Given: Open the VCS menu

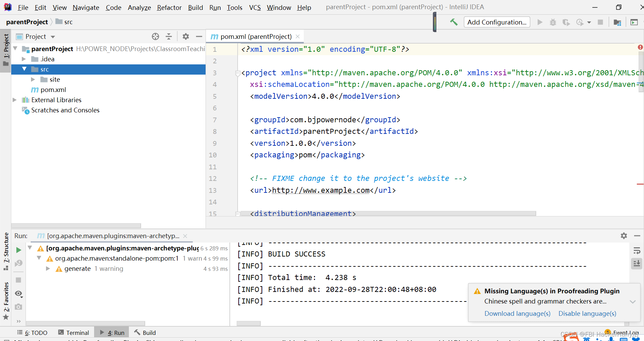Looking at the screenshot, I should (x=255, y=7).
